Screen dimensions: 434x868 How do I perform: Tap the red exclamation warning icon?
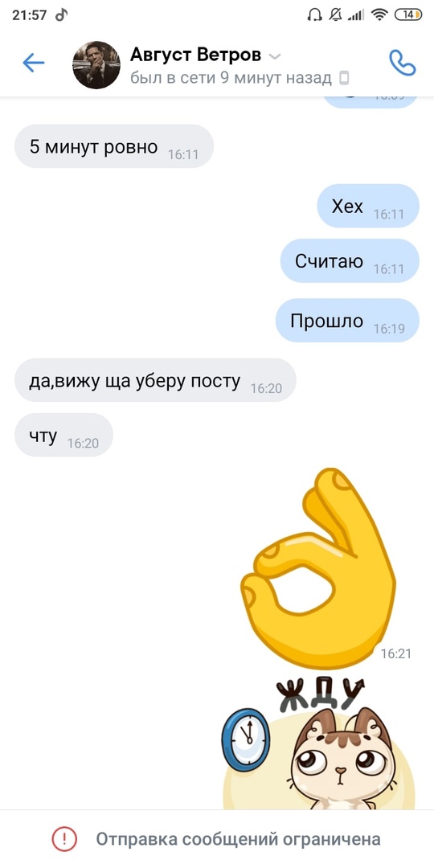point(64,840)
